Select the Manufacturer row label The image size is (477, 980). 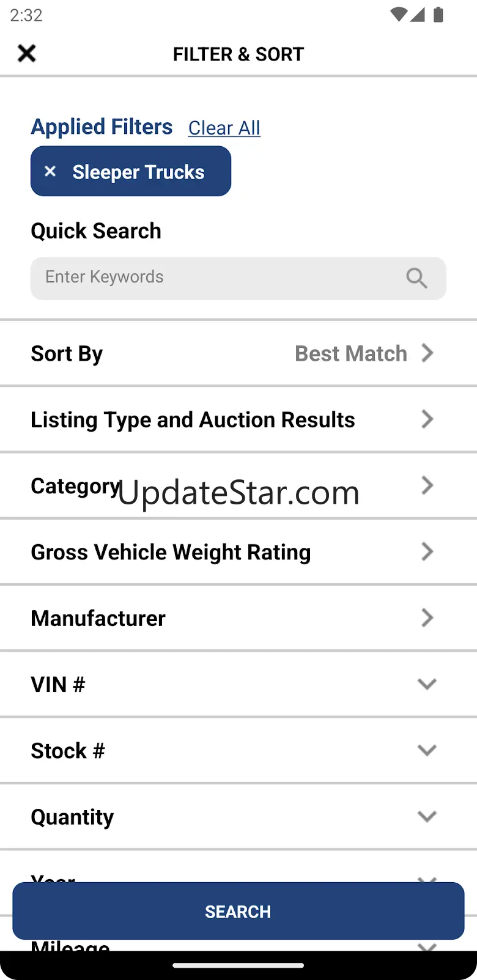(x=98, y=618)
